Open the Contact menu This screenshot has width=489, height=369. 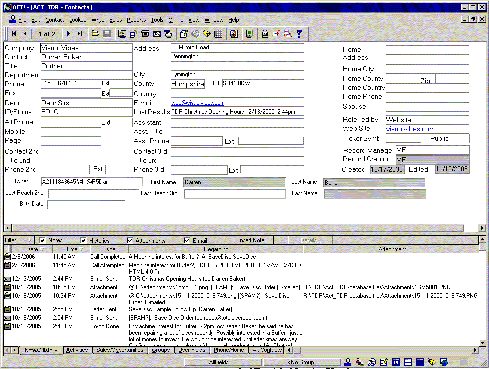pos(54,20)
